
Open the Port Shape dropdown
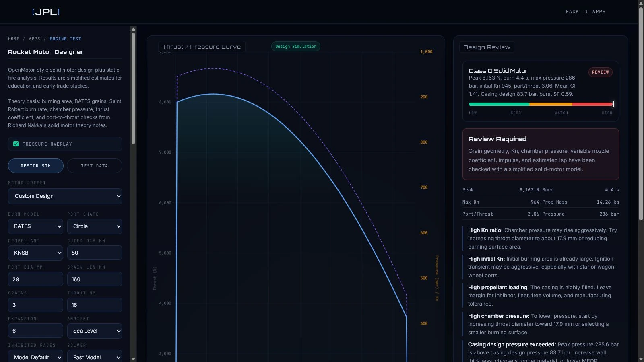tap(95, 226)
